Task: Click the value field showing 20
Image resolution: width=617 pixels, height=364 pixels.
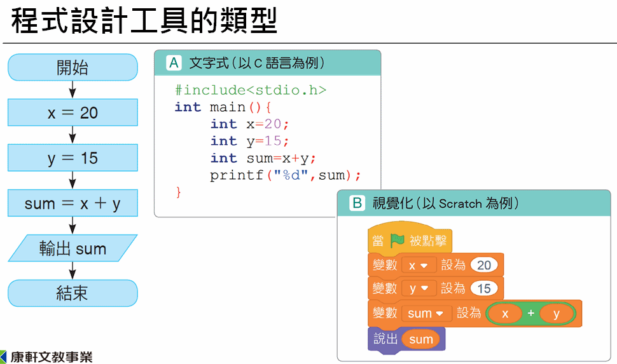Action: pyautogui.click(x=483, y=266)
